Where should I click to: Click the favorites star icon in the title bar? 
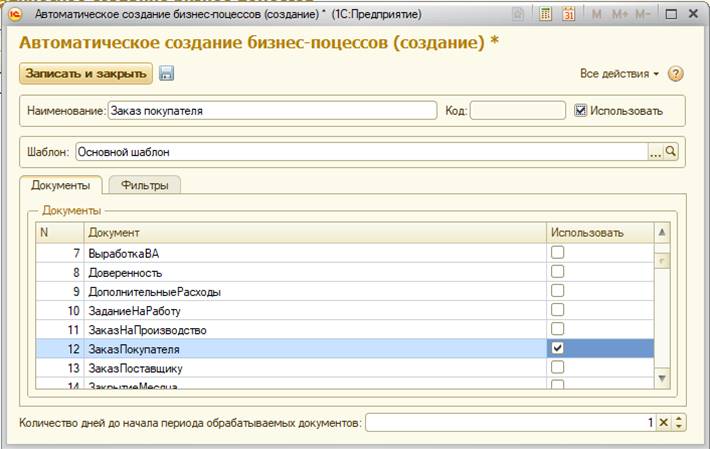(x=518, y=14)
